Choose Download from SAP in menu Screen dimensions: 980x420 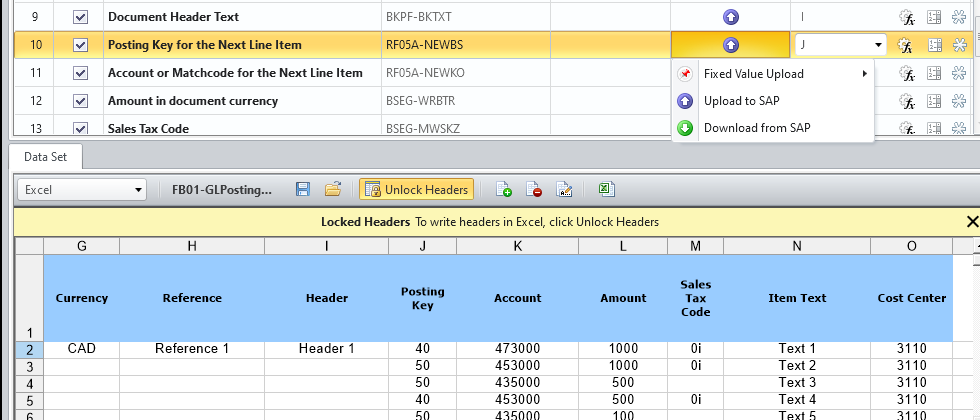coord(756,128)
